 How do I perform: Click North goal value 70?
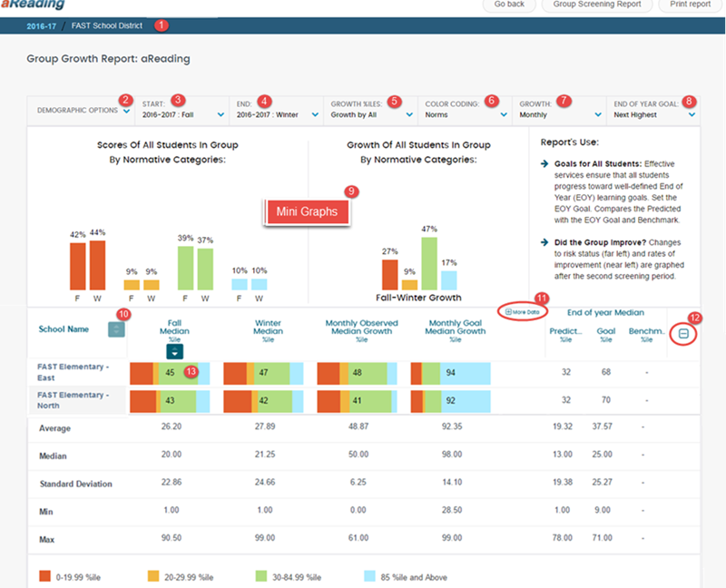[605, 399]
